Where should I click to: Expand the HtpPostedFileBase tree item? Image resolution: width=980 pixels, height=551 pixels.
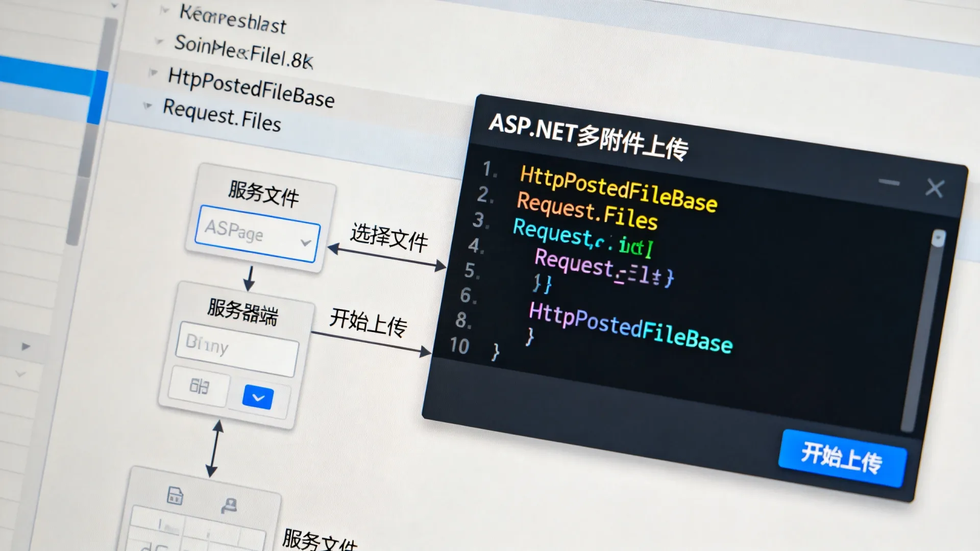(153, 72)
